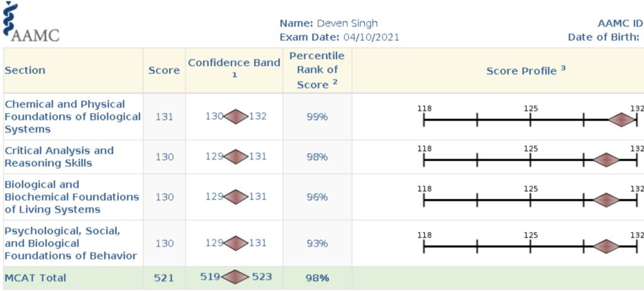The width and height of the screenshot is (644, 291).
Task: Click the Chemical and Physical score profile diamond
Action: point(622,120)
